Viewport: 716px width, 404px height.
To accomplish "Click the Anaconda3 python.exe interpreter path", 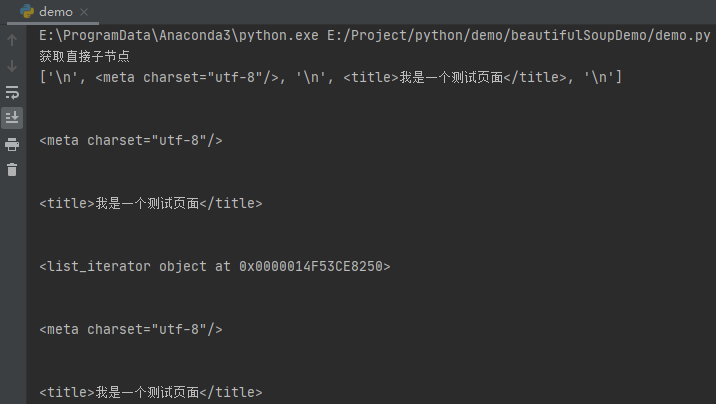I will (179, 35).
